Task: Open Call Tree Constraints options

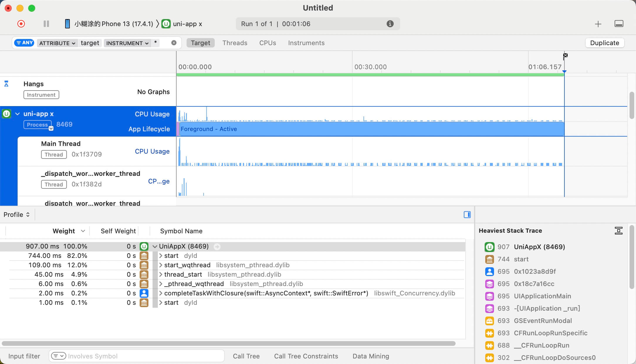Action: (x=306, y=356)
